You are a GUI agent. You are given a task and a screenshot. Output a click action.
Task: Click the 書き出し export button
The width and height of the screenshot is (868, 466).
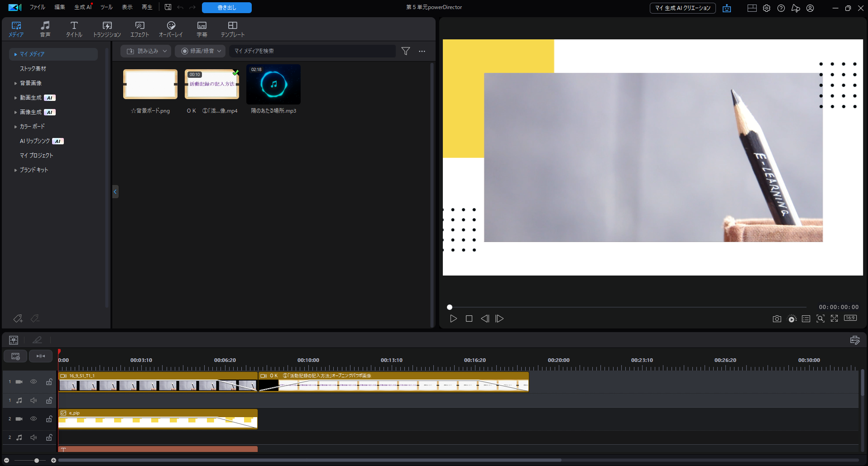(x=226, y=8)
